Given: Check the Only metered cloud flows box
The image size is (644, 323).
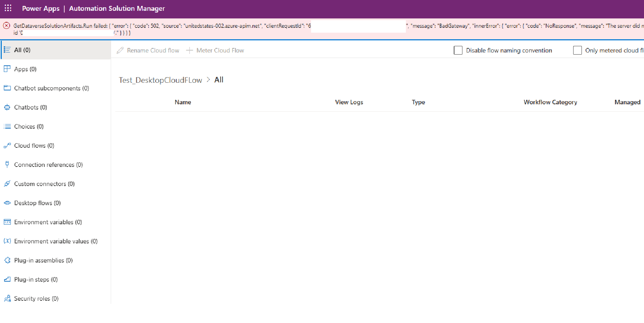Looking at the screenshot, I should [577, 50].
